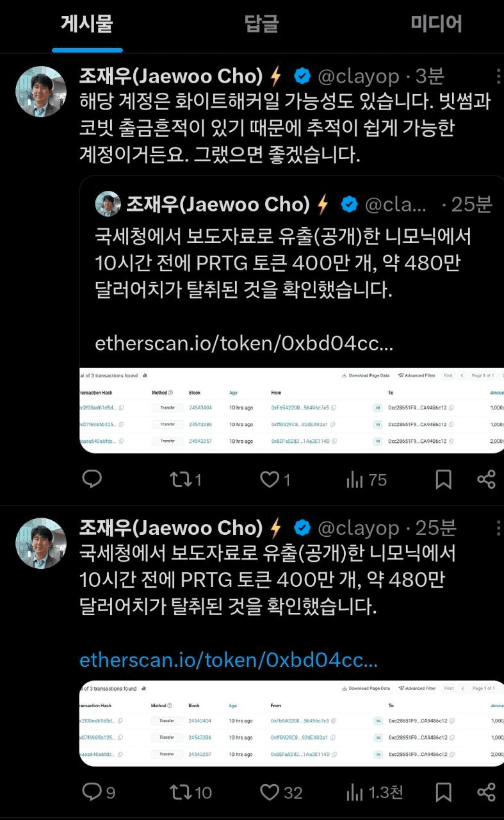
Task: Open the blue etherscan.io/token link
Action: pos(229,660)
